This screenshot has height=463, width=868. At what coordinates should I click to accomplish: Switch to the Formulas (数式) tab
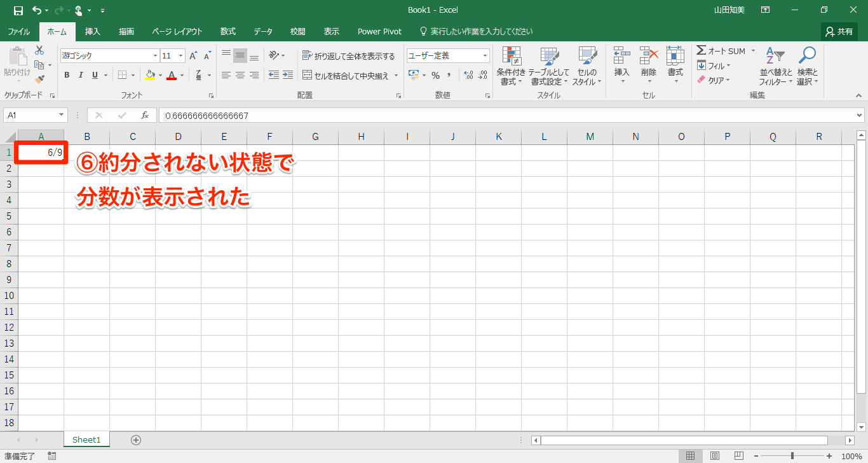[228, 31]
